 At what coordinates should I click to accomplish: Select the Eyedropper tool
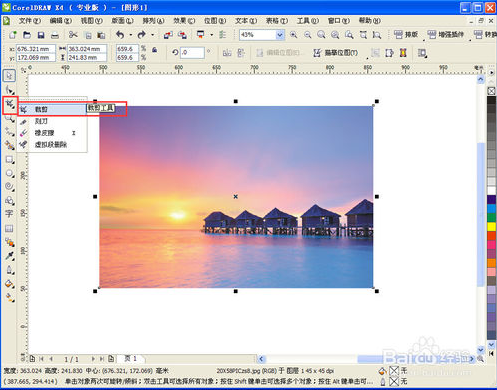pos(9,256)
